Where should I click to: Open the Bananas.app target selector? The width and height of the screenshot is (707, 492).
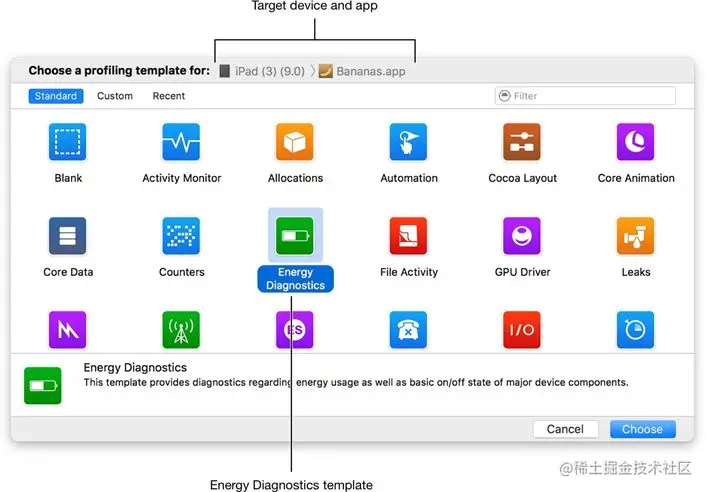click(x=362, y=71)
